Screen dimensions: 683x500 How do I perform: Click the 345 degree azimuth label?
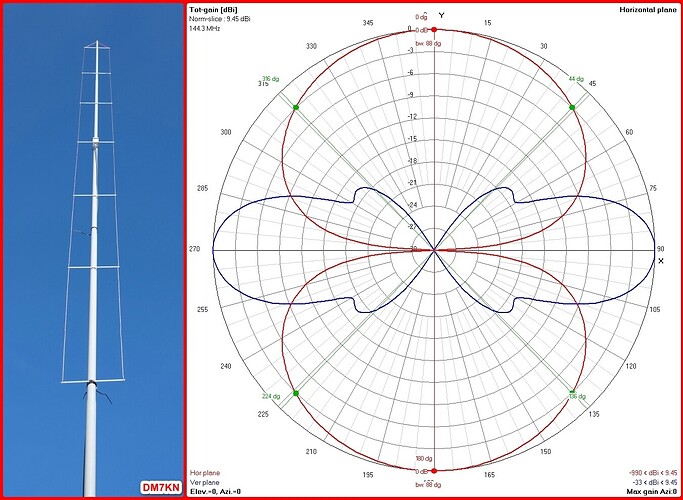[368, 23]
